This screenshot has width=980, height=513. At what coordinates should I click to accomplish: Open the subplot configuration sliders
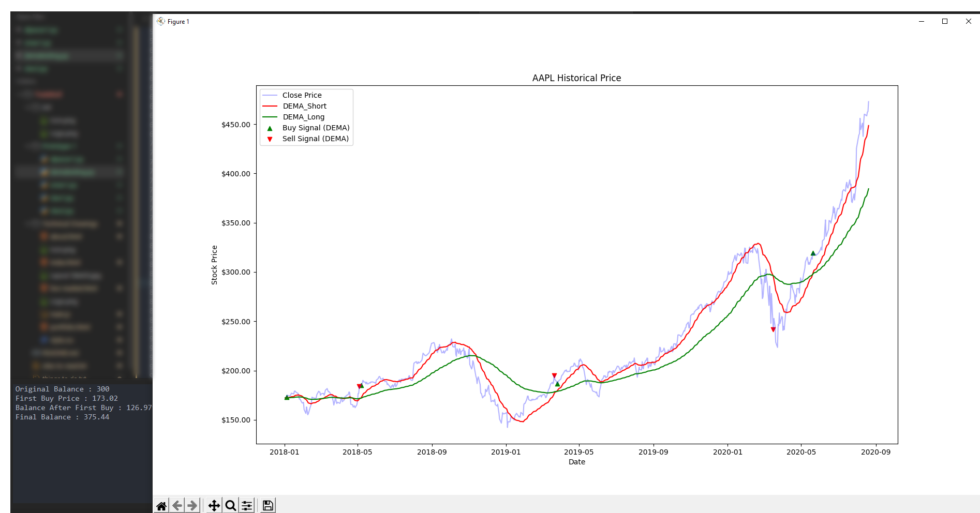tap(247, 505)
